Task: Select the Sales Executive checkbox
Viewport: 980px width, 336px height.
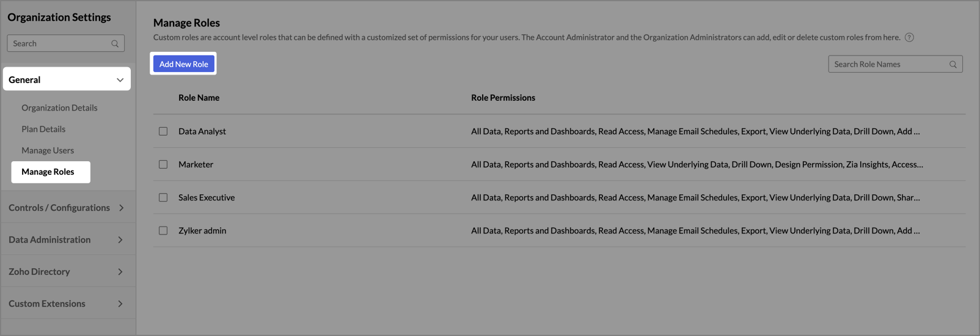Action: 163,197
